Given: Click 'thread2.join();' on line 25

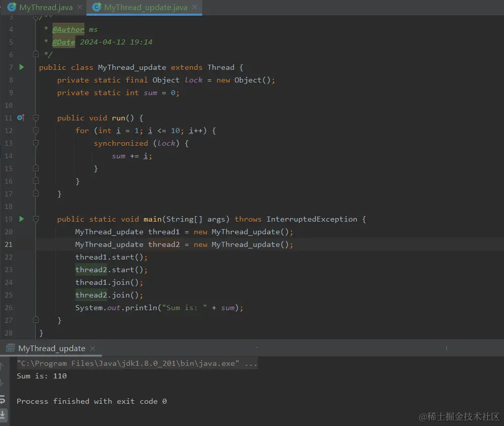Looking at the screenshot, I should (x=109, y=295).
